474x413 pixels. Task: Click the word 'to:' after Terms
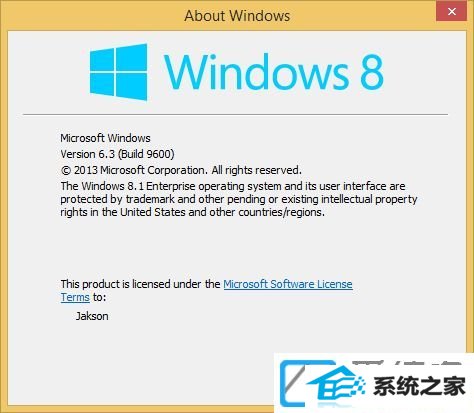click(x=99, y=297)
